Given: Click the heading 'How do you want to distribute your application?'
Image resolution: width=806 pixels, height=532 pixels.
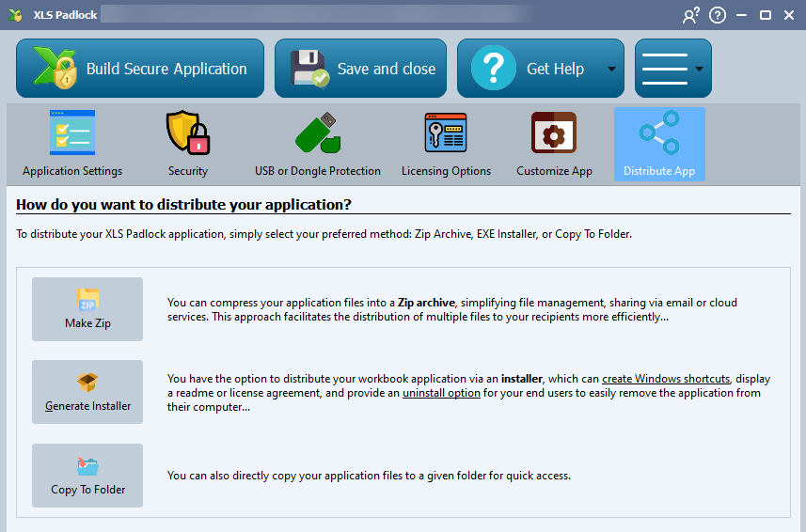Looking at the screenshot, I should pos(183,204).
